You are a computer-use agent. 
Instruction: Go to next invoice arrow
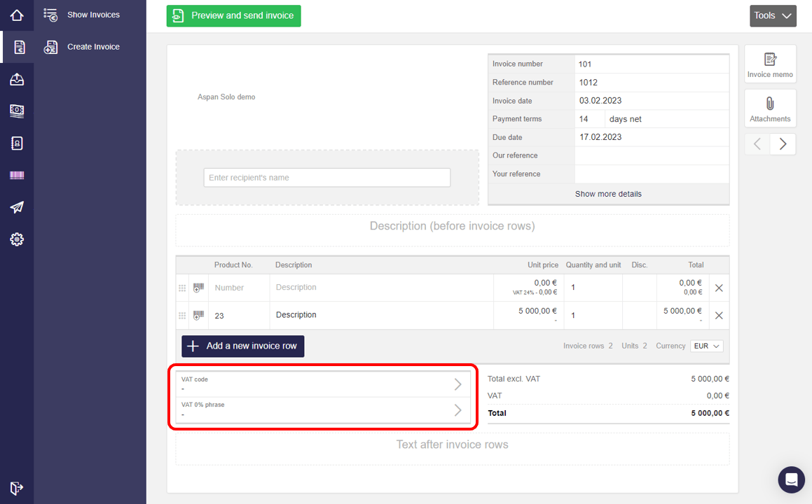[783, 144]
